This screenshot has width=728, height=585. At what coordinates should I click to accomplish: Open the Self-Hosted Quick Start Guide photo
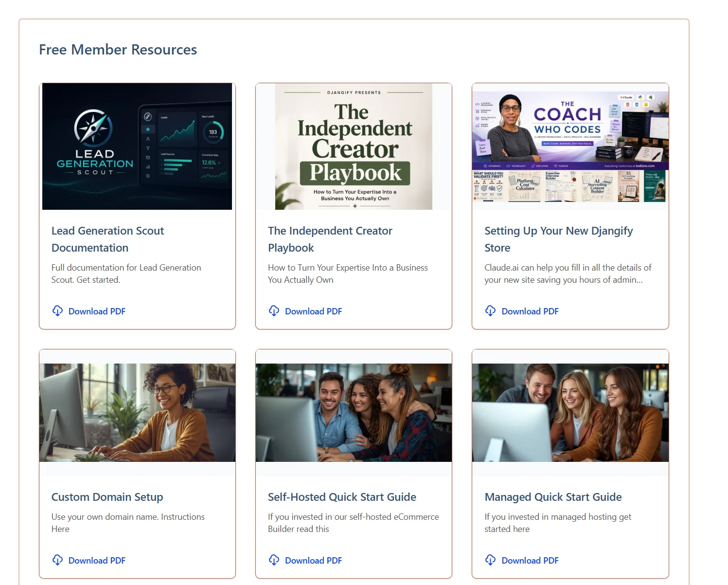pos(354,413)
